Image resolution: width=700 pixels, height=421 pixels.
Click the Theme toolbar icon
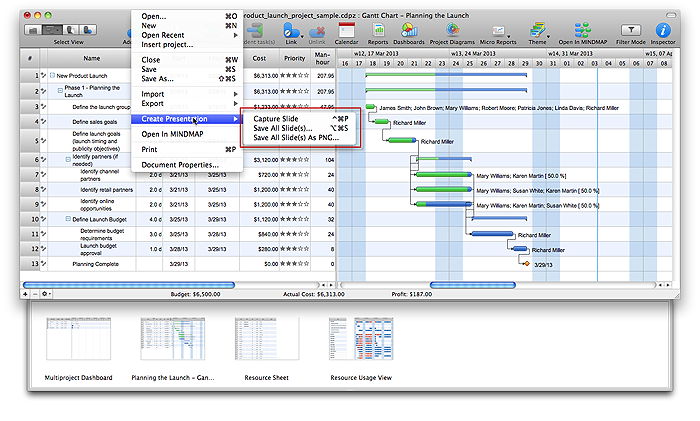pyautogui.click(x=537, y=30)
